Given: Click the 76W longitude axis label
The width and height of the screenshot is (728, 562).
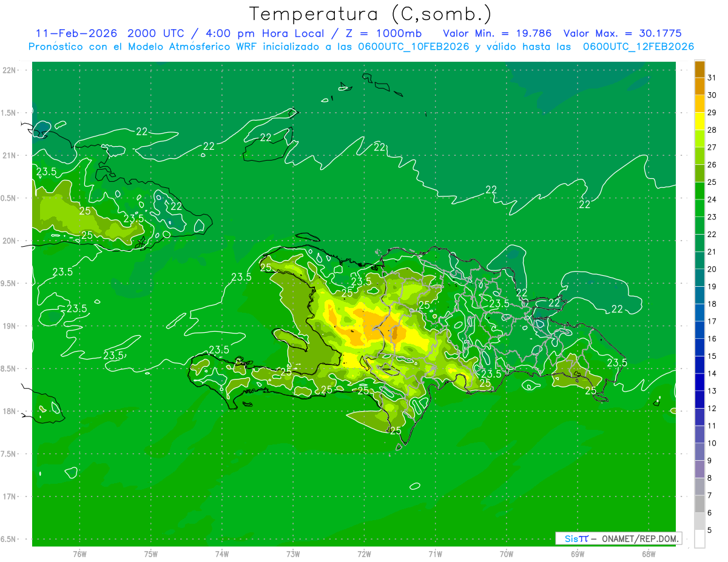Looking at the screenshot, I should click(x=79, y=554).
